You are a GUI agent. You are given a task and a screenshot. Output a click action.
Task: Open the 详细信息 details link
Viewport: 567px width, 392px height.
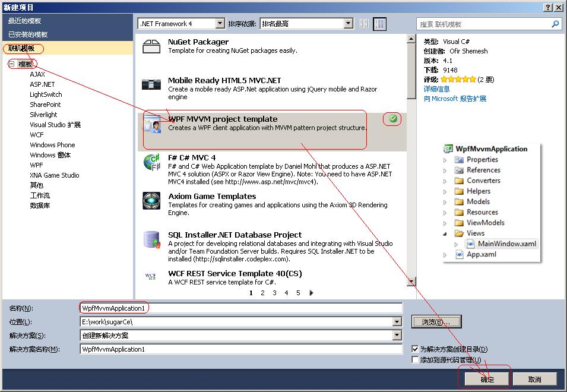pos(436,89)
